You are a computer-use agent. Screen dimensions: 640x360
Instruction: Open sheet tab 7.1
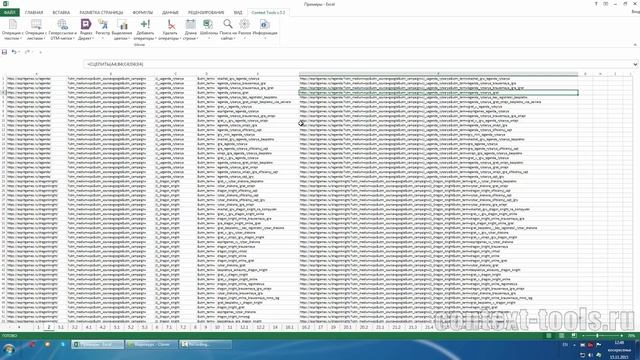169,327
